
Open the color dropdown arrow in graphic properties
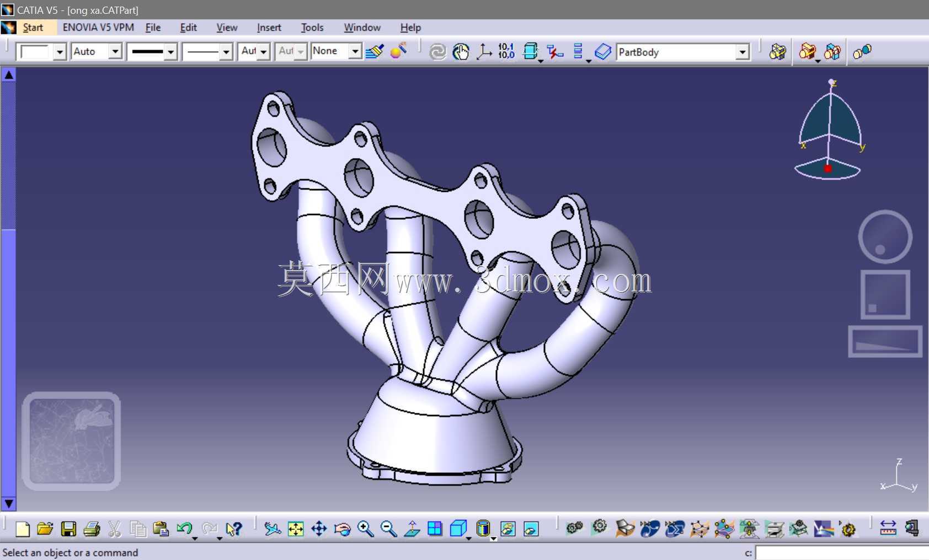(x=60, y=52)
